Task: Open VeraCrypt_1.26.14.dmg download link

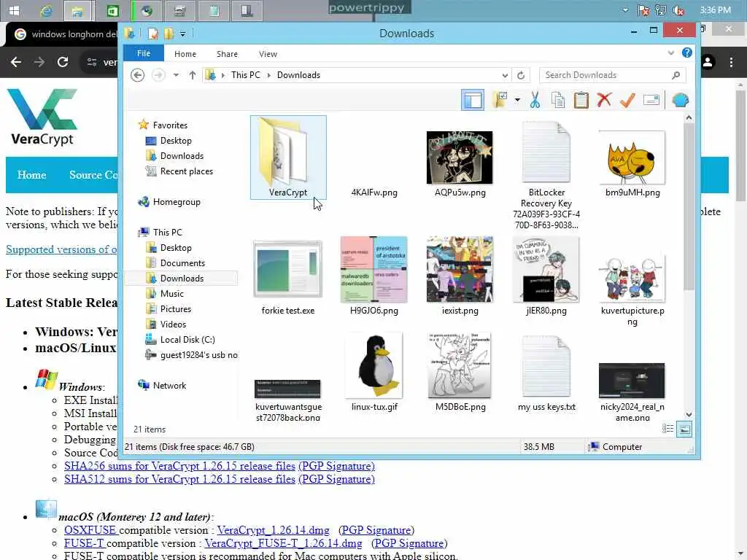Action: pyautogui.click(x=273, y=530)
